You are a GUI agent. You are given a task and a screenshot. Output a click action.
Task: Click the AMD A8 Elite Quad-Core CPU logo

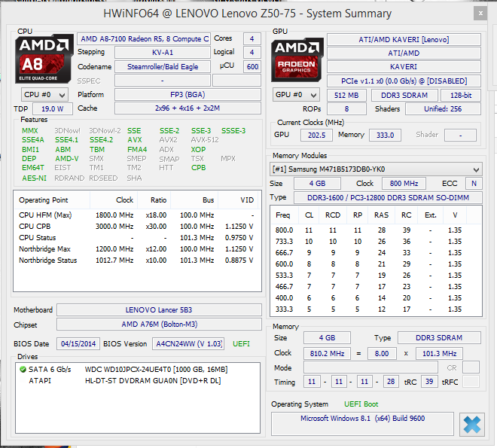point(43,59)
